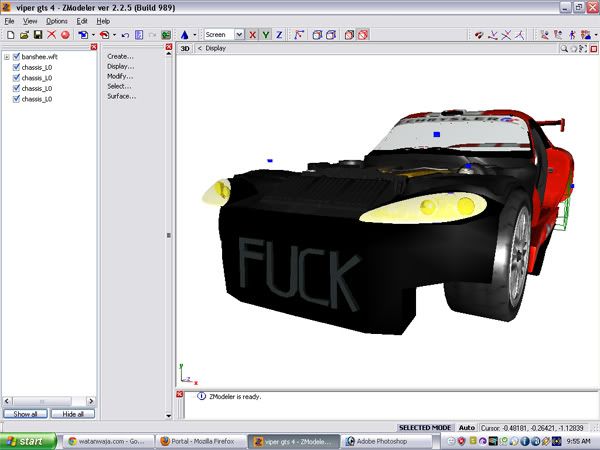Toggle the Z axis lock
The height and width of the screenshot is (450, 600).
[279, 35]
